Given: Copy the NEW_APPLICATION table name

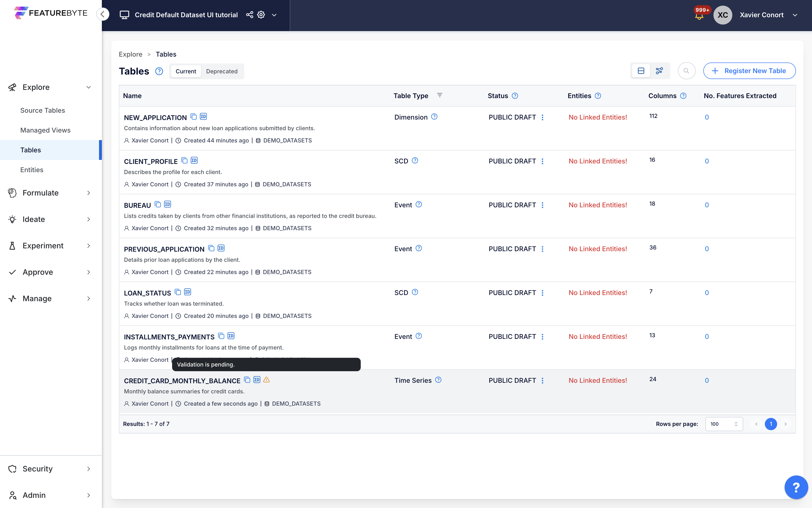Looking at the screenshot, I should tap(193, 117).
